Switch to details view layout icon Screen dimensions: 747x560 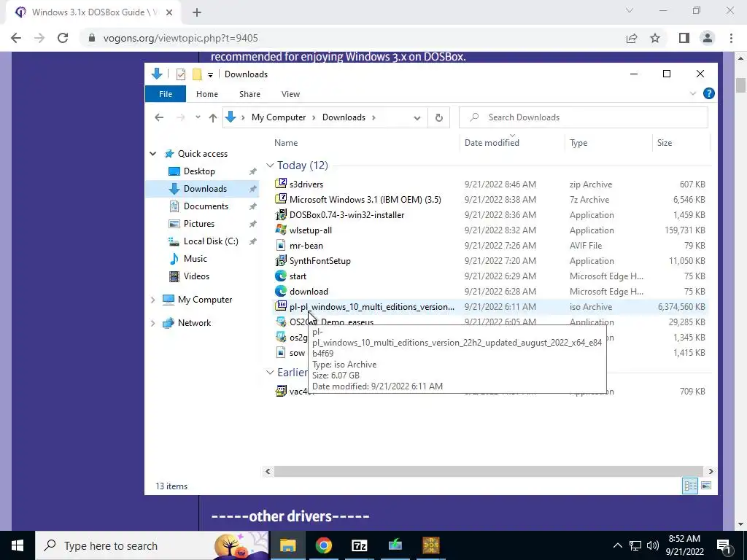click(690, 486)
